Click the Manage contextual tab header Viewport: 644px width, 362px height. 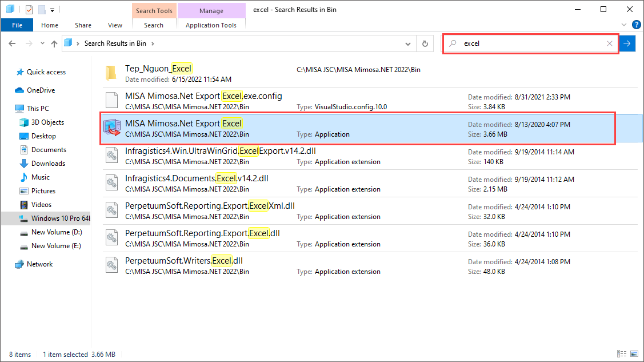[211, 11]
